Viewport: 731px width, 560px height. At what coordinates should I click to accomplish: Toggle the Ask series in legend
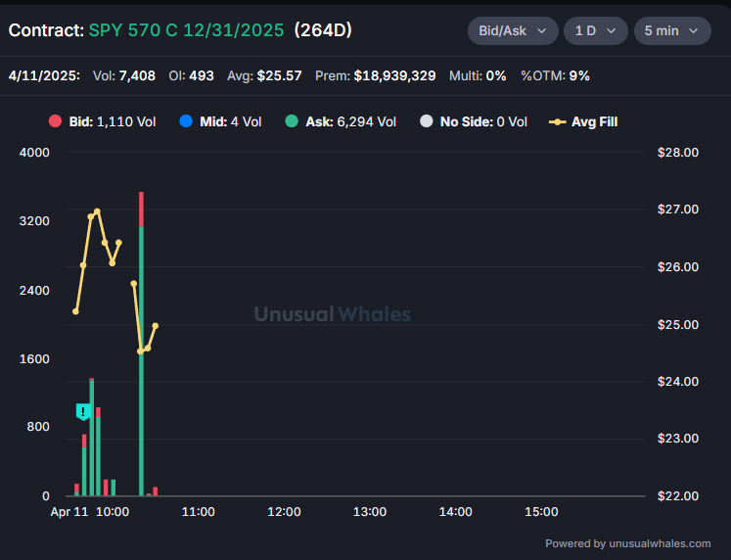point(341,121)
